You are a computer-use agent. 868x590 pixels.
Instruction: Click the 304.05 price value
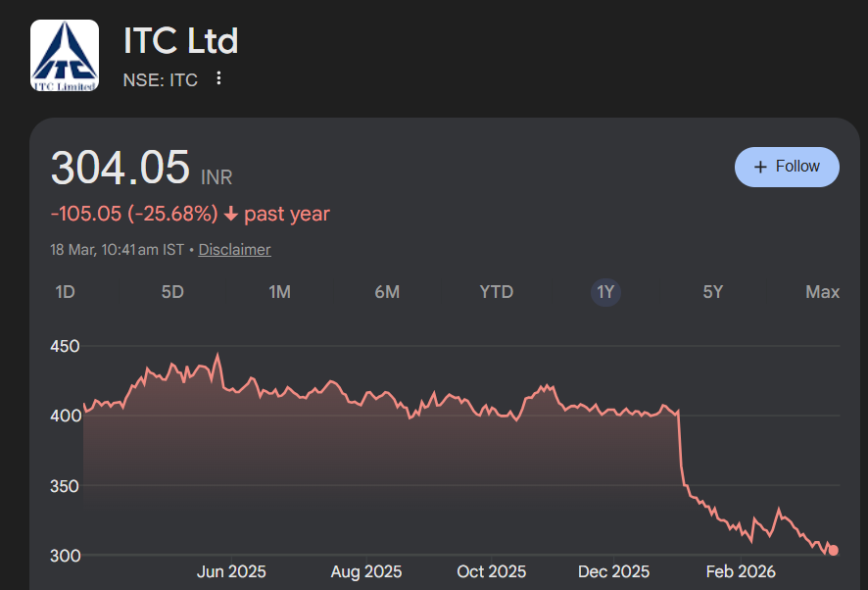121,168
